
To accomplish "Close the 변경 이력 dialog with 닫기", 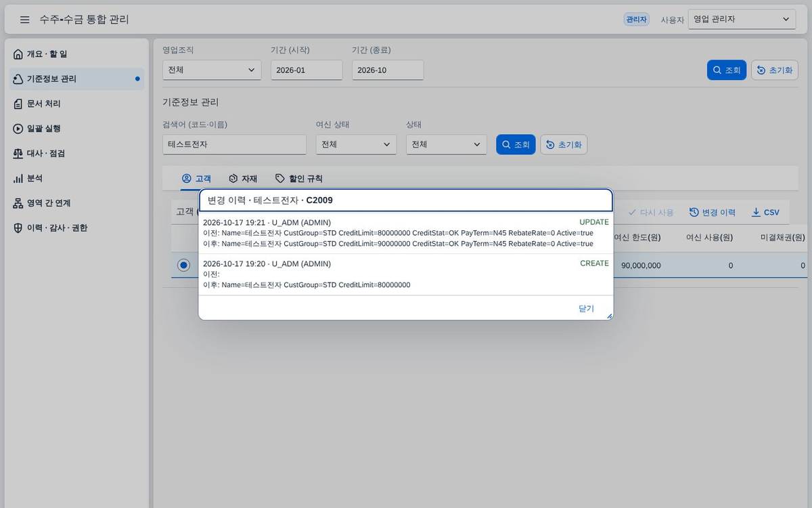I will pyautogui.click(x=586, y=308).
